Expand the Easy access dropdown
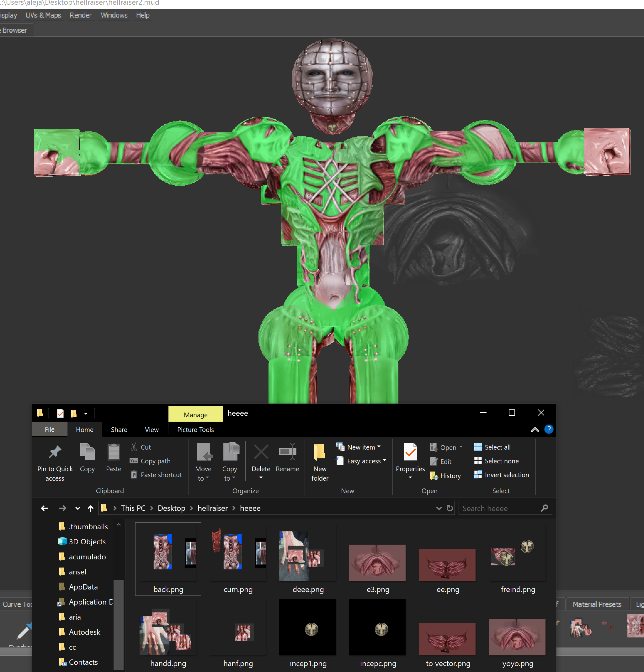 pos(385,461)
